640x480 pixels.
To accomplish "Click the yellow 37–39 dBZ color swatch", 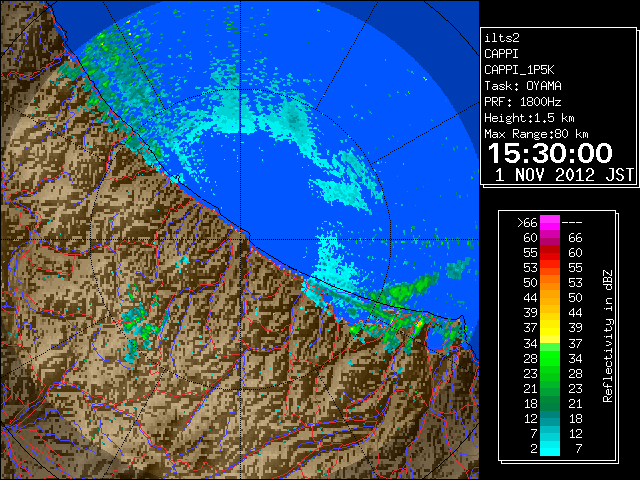I will pos(550,328).
